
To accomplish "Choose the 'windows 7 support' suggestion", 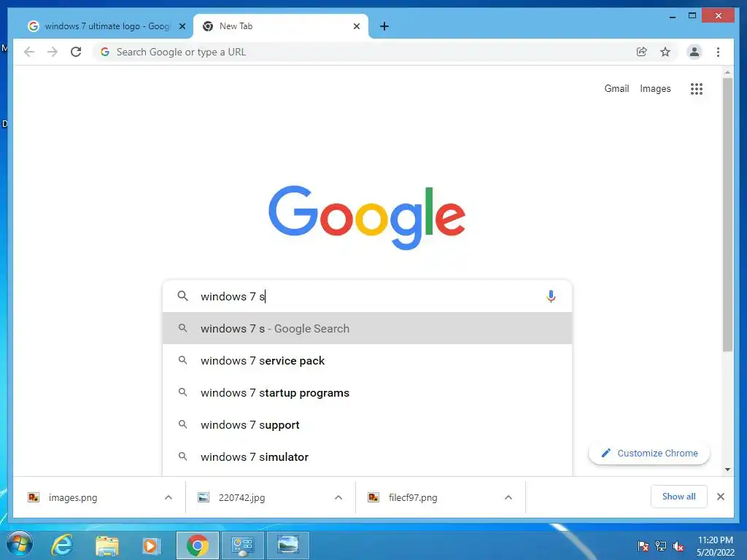I will 367,425.
